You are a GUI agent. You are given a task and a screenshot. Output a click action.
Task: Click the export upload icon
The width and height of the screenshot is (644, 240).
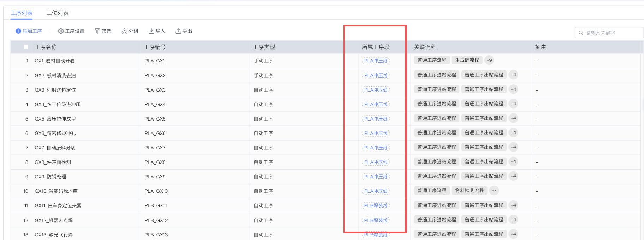[178, 31]
